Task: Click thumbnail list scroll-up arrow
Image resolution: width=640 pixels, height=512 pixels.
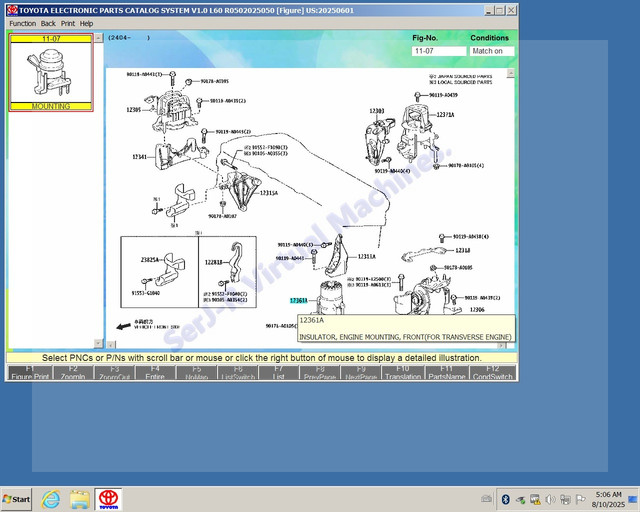Action: coord(98,38)
